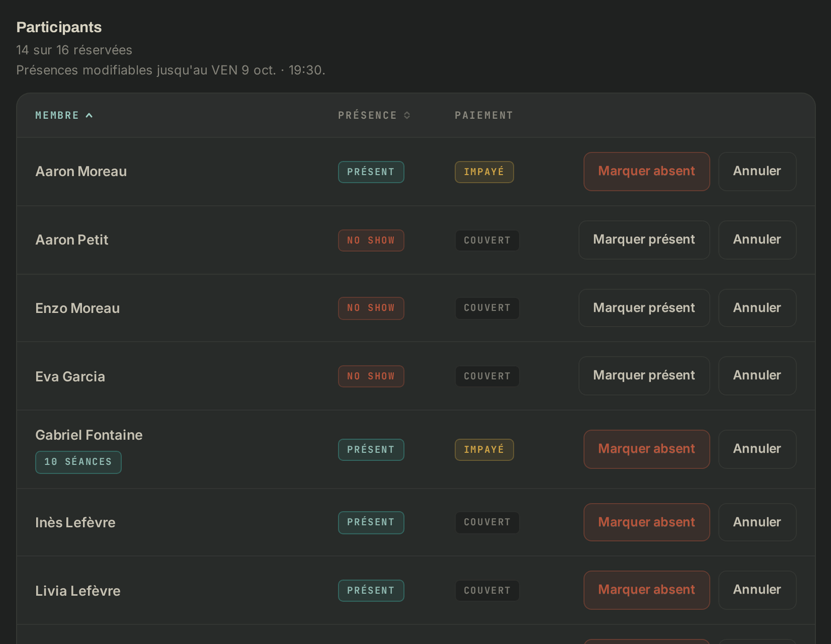Image resolution: width=831 pixels, height=644 pixels.
Task: Click Aaron Petit's No Show badge
Action: tap(371, 240)
